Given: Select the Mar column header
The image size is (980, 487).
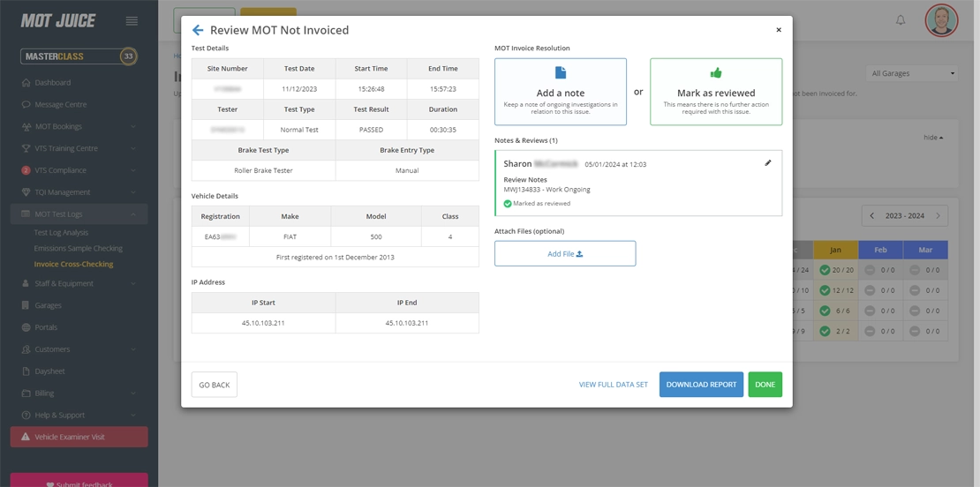Looking at the screenshot, I should pyautogui.click(x=925, y=250).
